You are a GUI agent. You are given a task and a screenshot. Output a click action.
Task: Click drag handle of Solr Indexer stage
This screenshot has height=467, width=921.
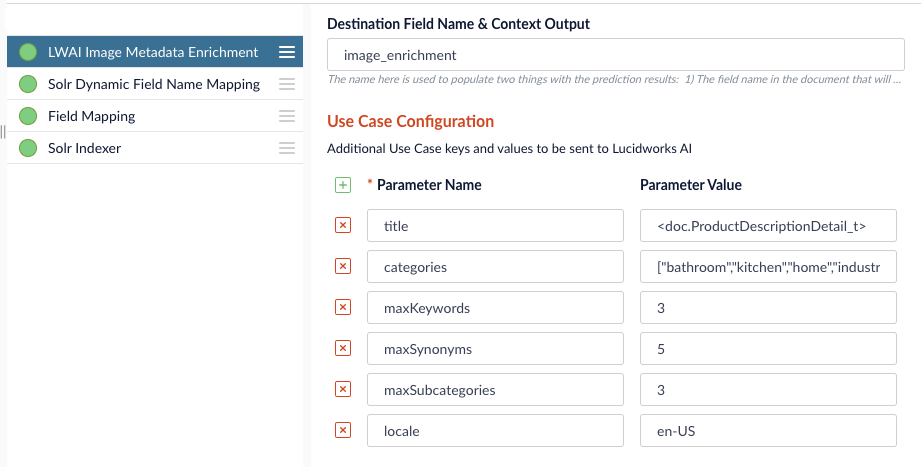tap(287, 148)
